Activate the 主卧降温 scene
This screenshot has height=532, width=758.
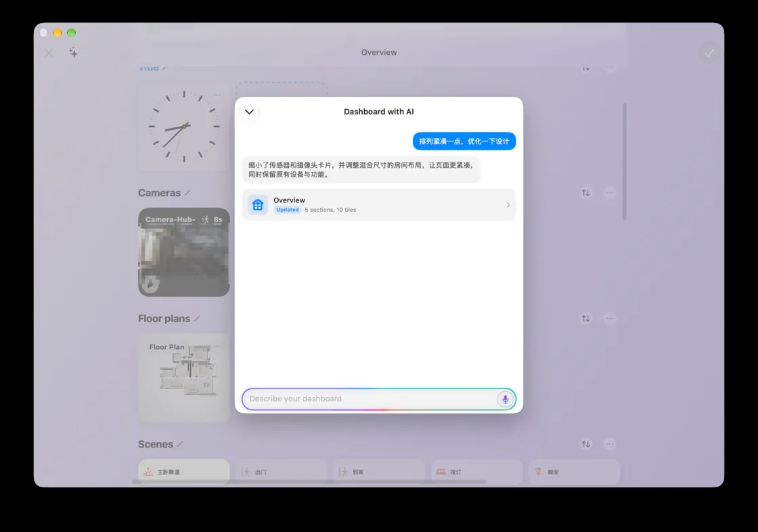click(x=183, y=472)
